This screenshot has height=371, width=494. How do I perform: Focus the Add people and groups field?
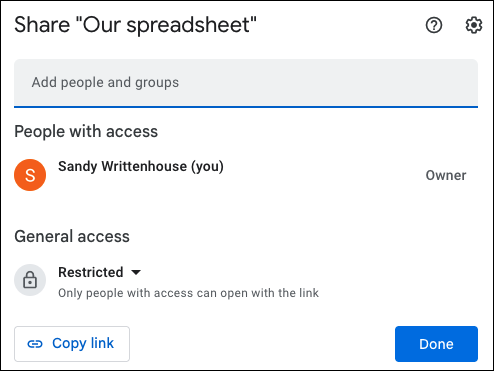click(246, 83)
